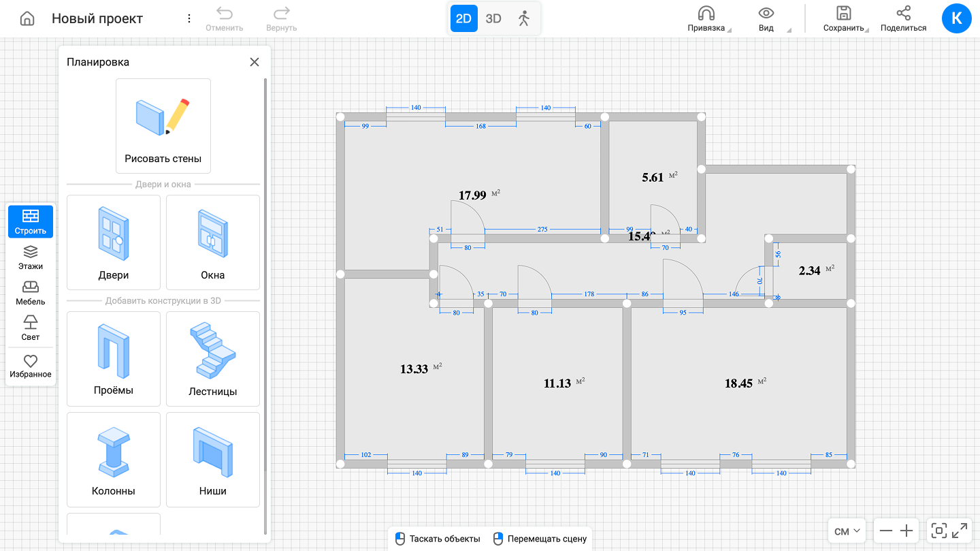
Task: Add a door with Двери
Action: click(x=114, y=242)
